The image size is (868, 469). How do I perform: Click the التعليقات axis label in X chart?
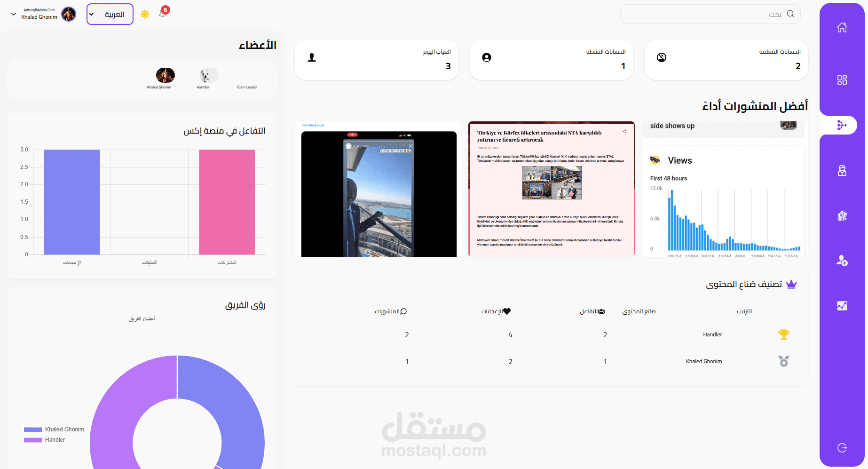tap(150, 262)
